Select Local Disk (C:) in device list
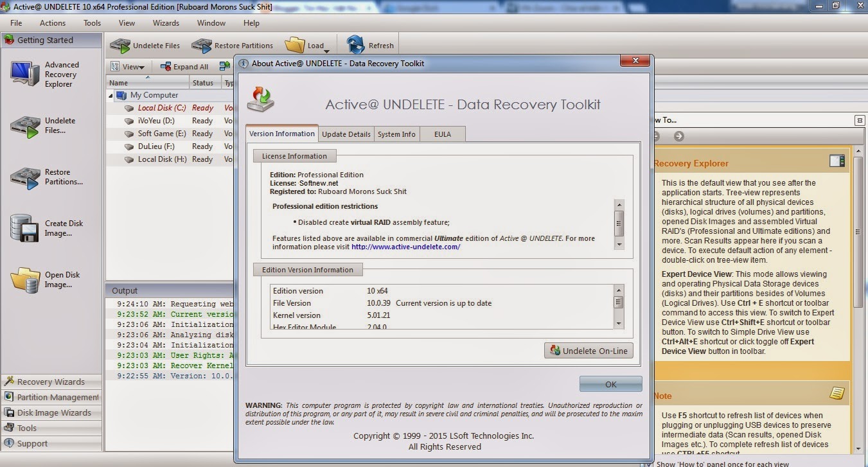Image resolution: width=868 pixels, height=467 pixels. [x=161, y=108]
